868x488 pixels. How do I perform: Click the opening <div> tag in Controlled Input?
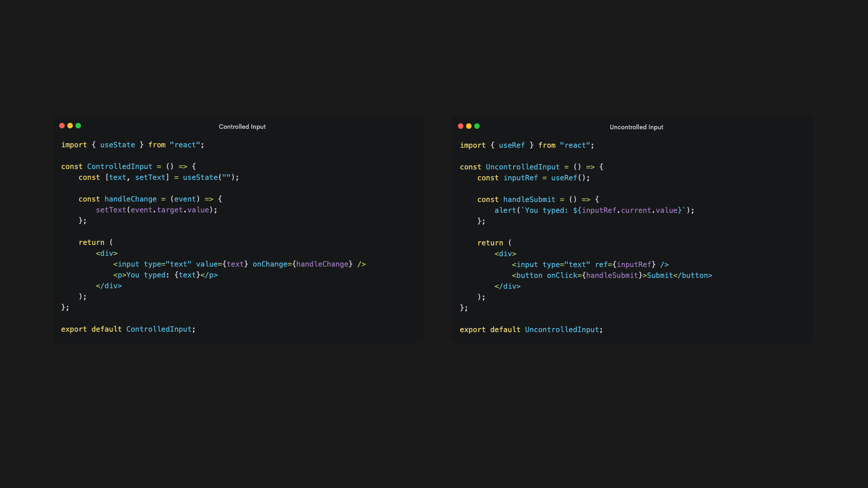tap(107, 253)
